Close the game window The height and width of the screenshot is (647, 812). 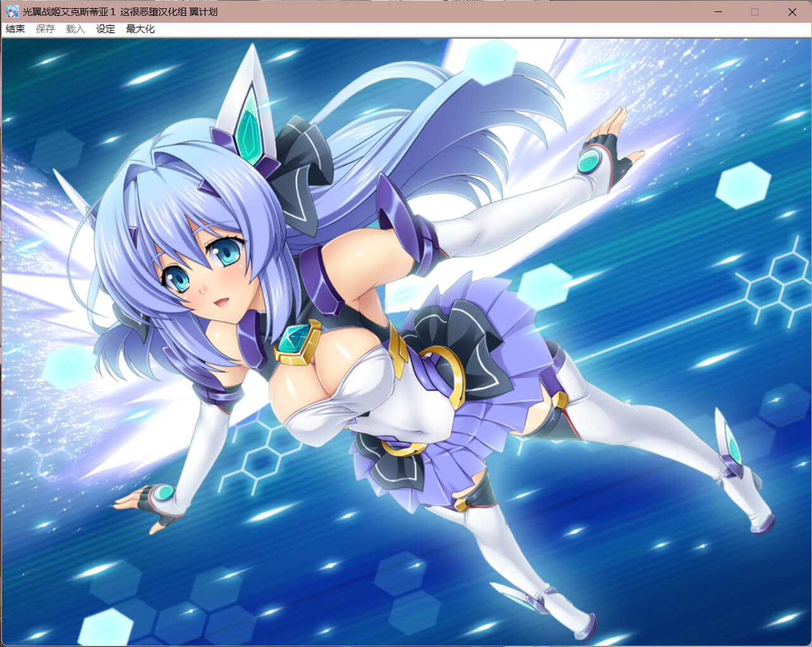tap(792, 11)
